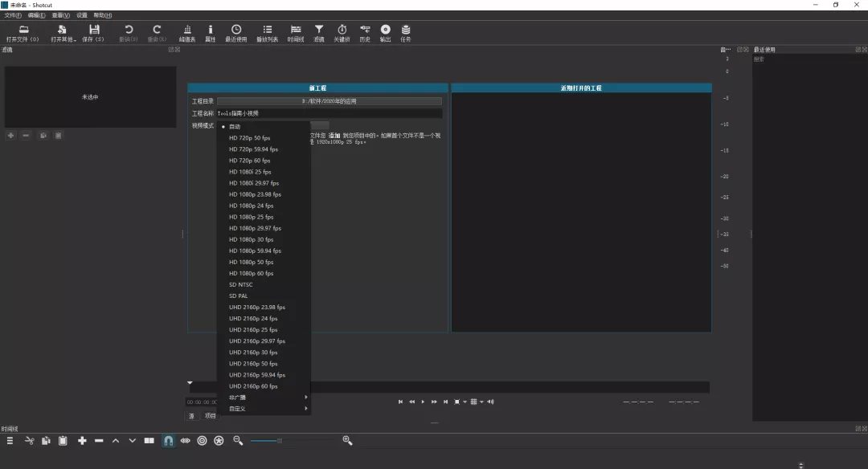The width and height of the screenshot is (868, 469).
Task: Select UHD 2160p 30 fps mode
Action: [x=264, y=353]
